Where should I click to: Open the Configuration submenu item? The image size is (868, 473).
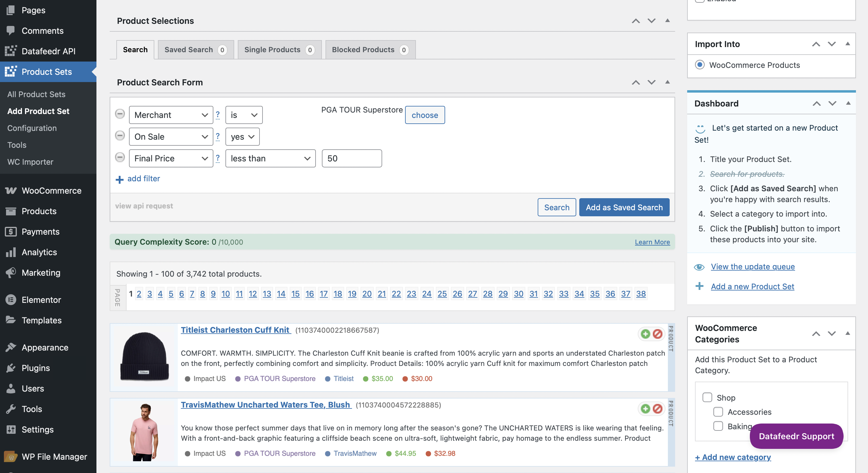(x=32, y=128)
